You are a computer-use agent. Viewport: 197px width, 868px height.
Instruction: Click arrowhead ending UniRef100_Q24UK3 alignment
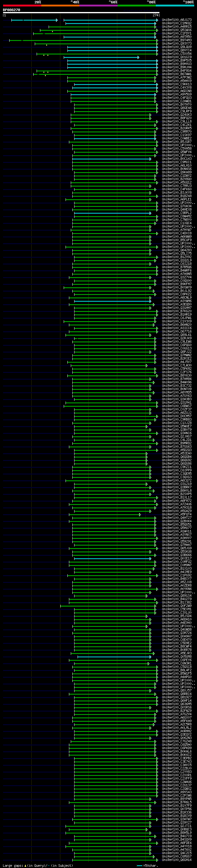[150, 115]
